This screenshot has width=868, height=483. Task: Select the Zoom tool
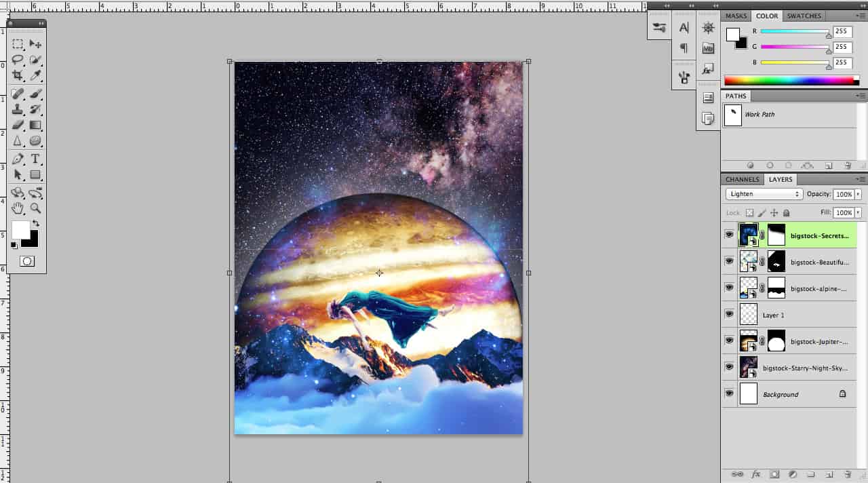tap(35, 208)
